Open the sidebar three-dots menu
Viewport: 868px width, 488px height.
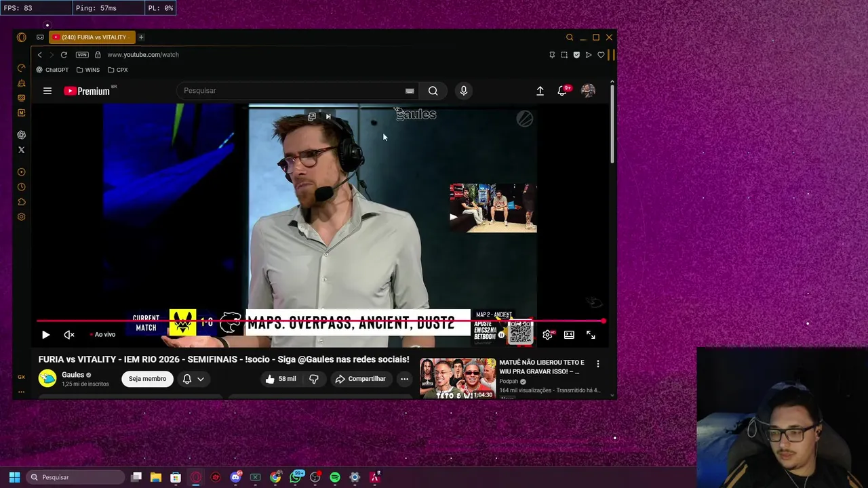(x=22, y=392)
